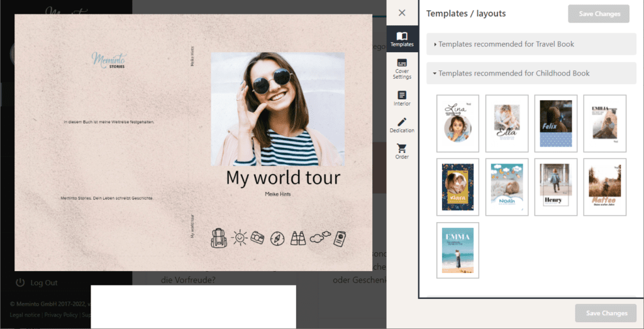Select the Matteo template thumbnail

click(604, 187)
